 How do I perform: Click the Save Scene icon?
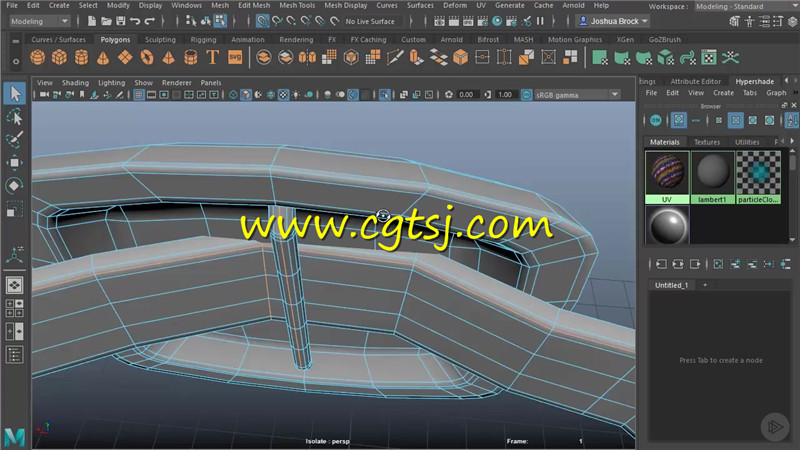point(120,21)
